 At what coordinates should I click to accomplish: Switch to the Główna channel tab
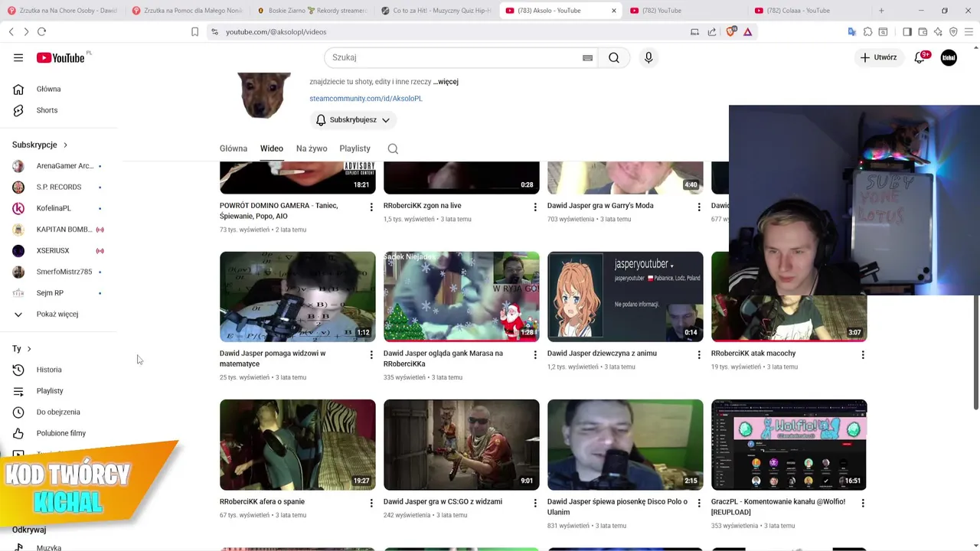click(x=234, y=148)
